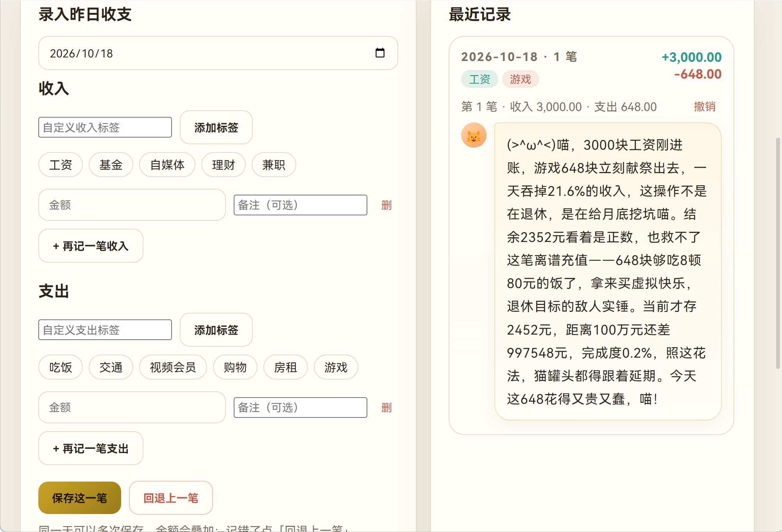
Task: Focus the 自定义收入标签 input
Action: (105, 127)
